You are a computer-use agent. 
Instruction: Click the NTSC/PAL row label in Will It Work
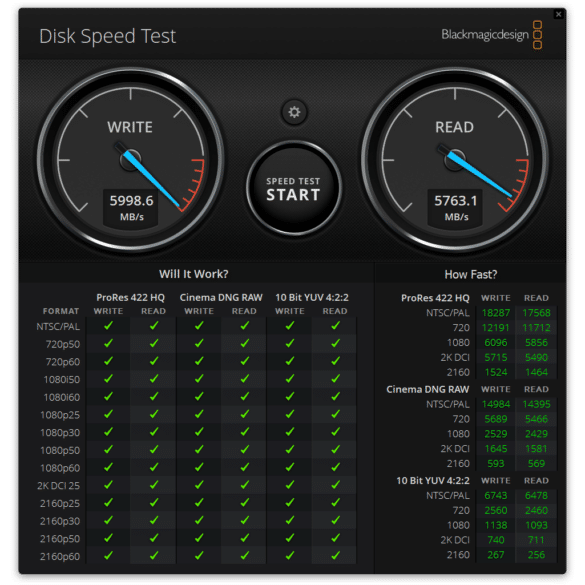point(58,327)
